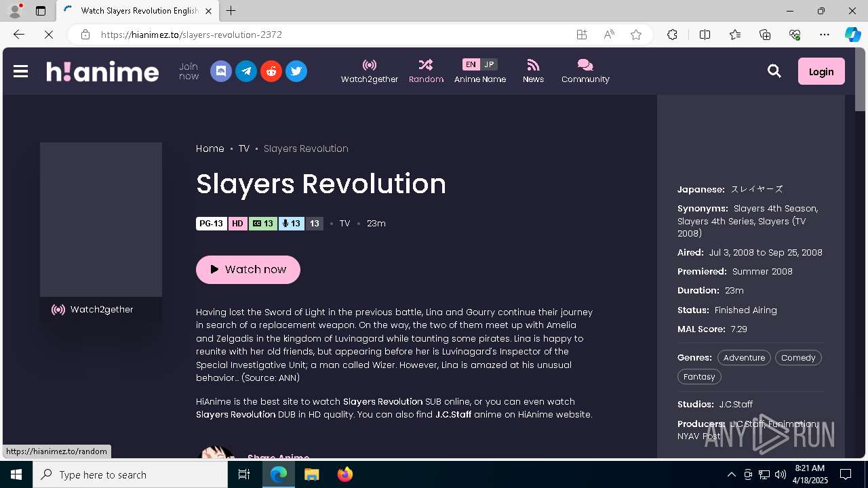Open the Reddit join link icon

pyautogui.click(x=271, y=71)
